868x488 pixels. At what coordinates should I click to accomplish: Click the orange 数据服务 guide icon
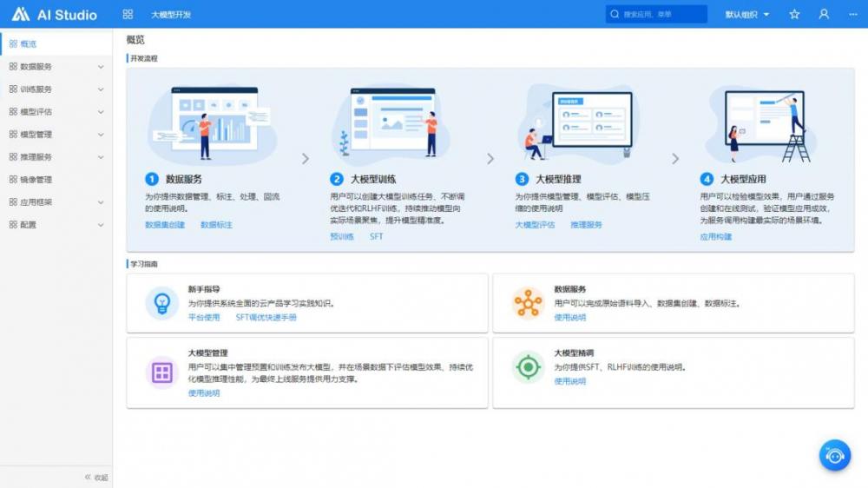(527, 303)
